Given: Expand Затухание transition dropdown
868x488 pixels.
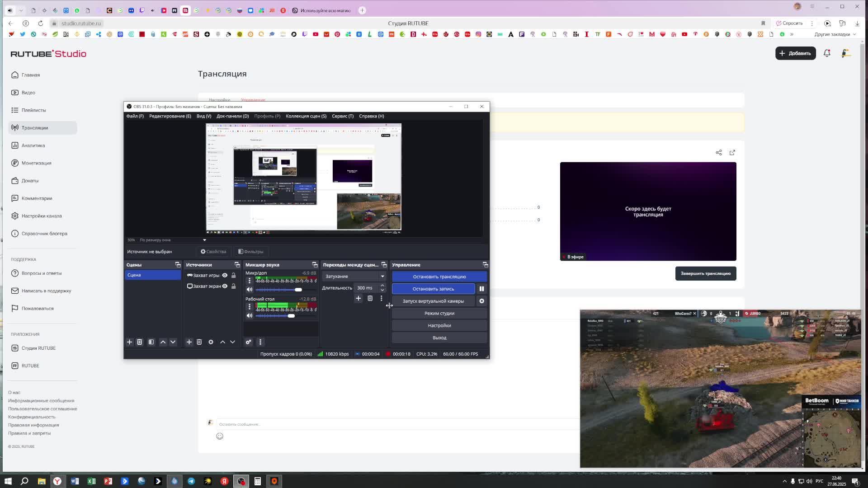Looking at the screenshot, I should [x=382, y=276].
